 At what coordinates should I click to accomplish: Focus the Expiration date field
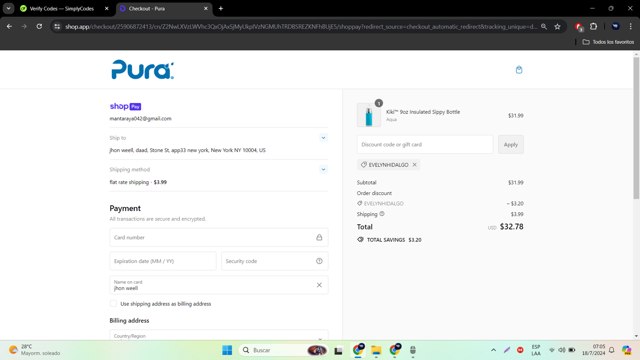coord(163,261)
